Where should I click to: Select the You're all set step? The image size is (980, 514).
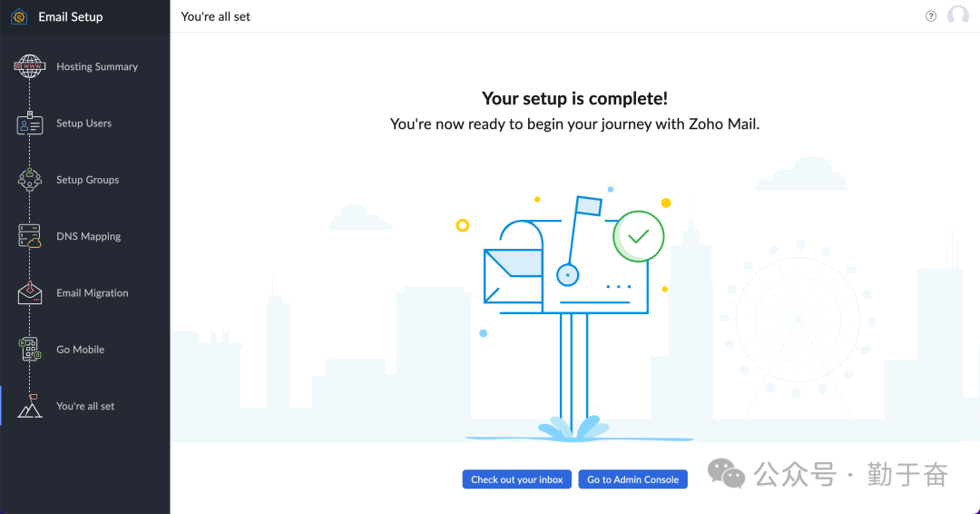coord(85,406)
